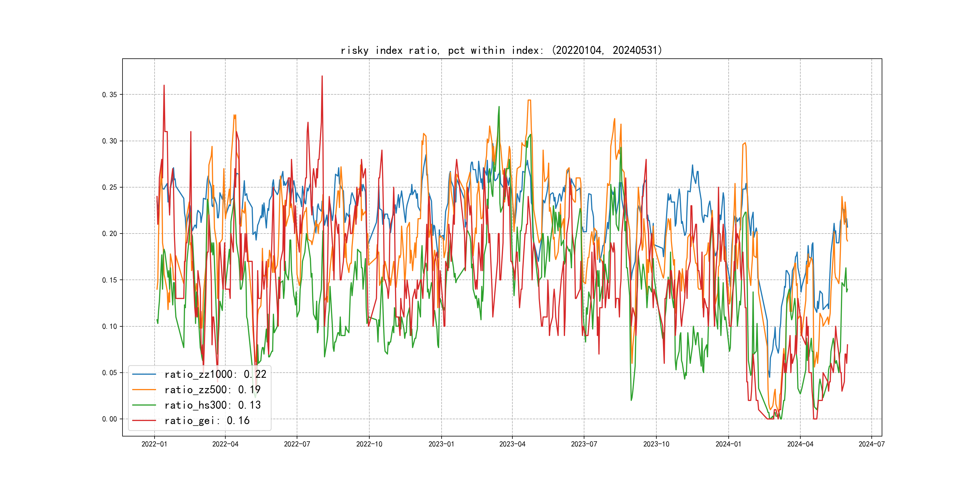This screenshot has height=490, width=980.
Task: Click the 0.20 y-axis tick label
Action: [109, 234]
